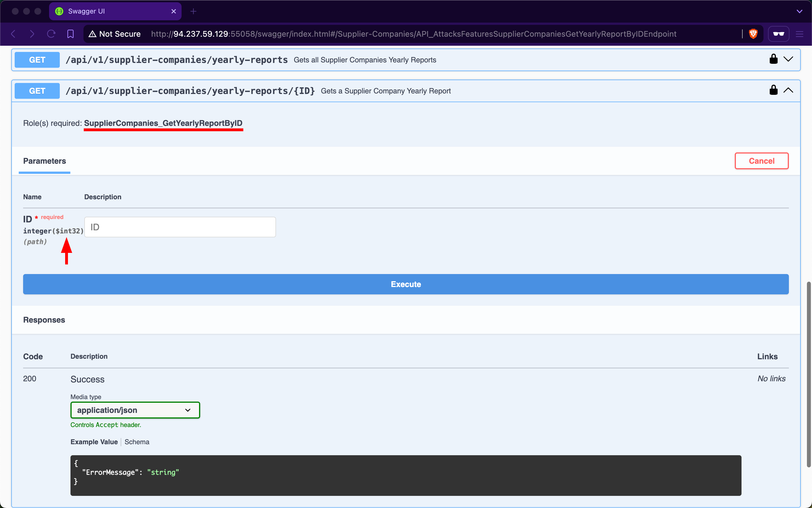
Task: Switch to Schema view
Action: pos(137,442)
